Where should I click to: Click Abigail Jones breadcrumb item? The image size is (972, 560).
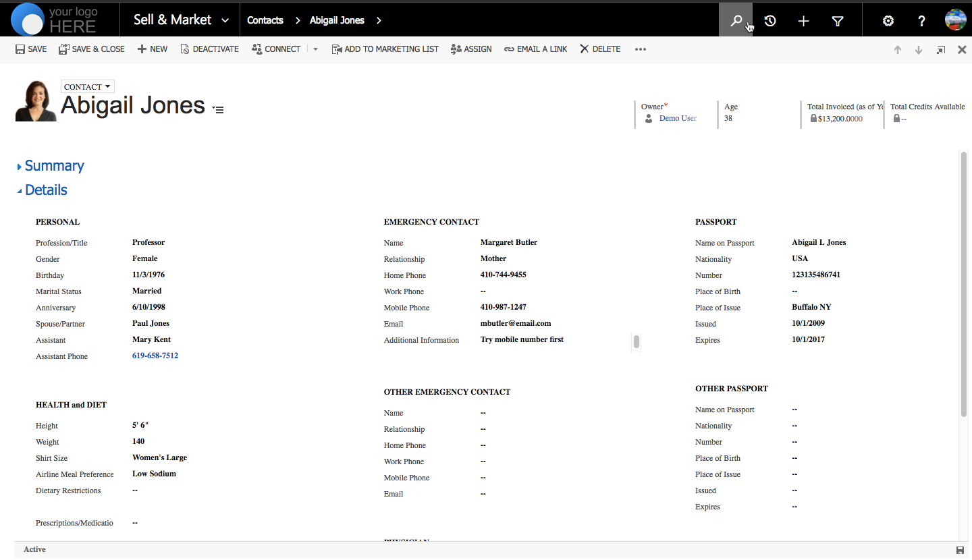coord(337,20)
